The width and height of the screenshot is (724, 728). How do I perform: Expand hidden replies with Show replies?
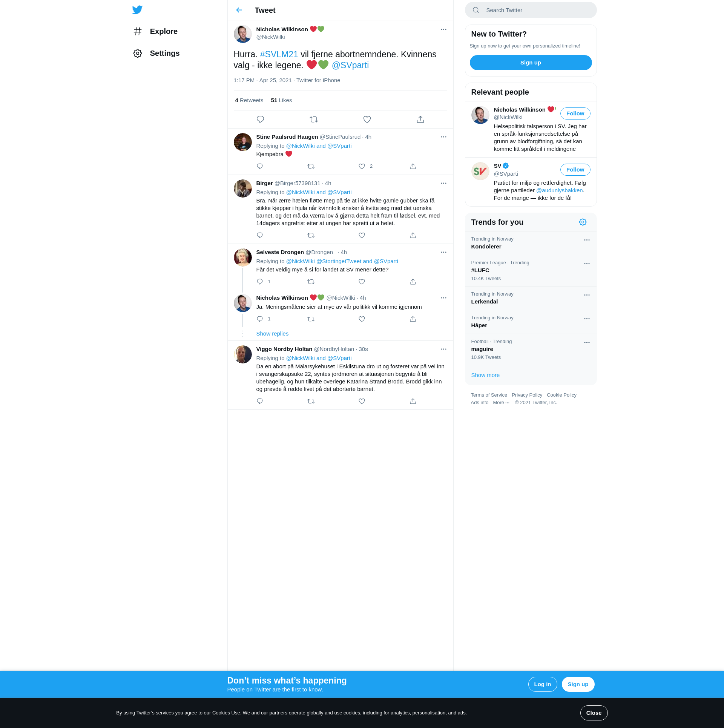tap(272, 334)
